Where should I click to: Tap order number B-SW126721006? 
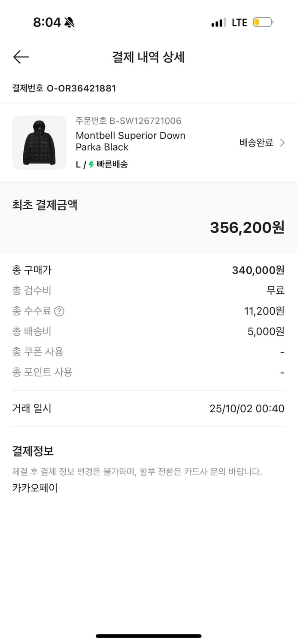128,121
